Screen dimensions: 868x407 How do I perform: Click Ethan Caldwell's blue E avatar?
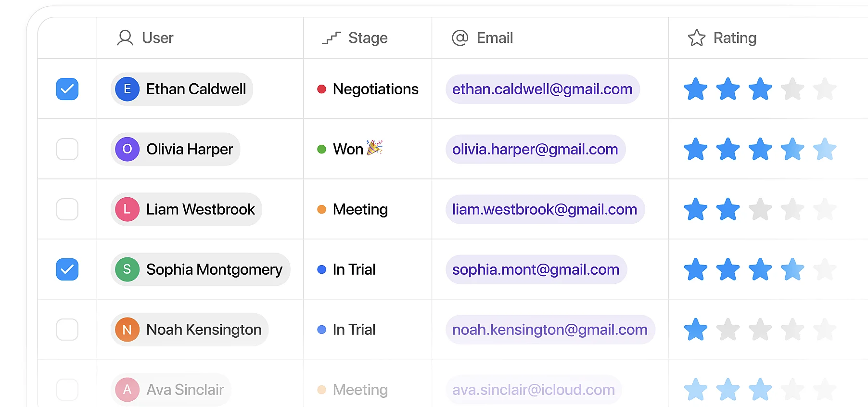tap(128, 89)
